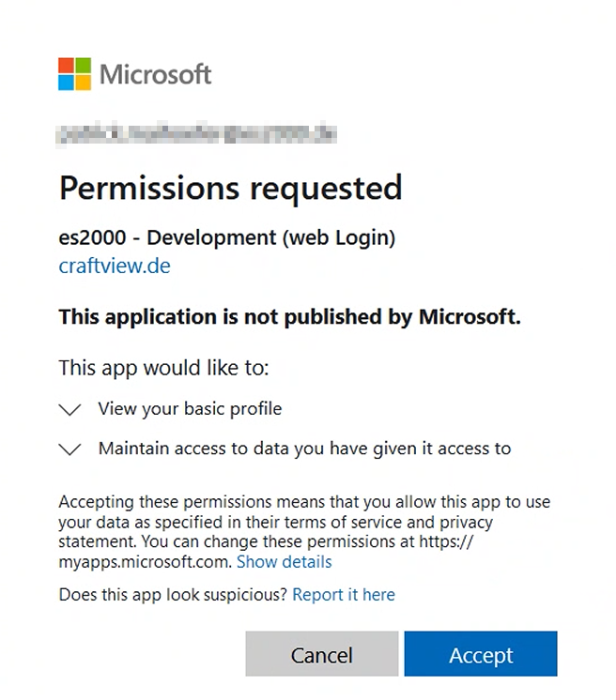
Task: Click the Accepting these permissions paragraph
Action: pyautogui.click(x=304, y=532)
